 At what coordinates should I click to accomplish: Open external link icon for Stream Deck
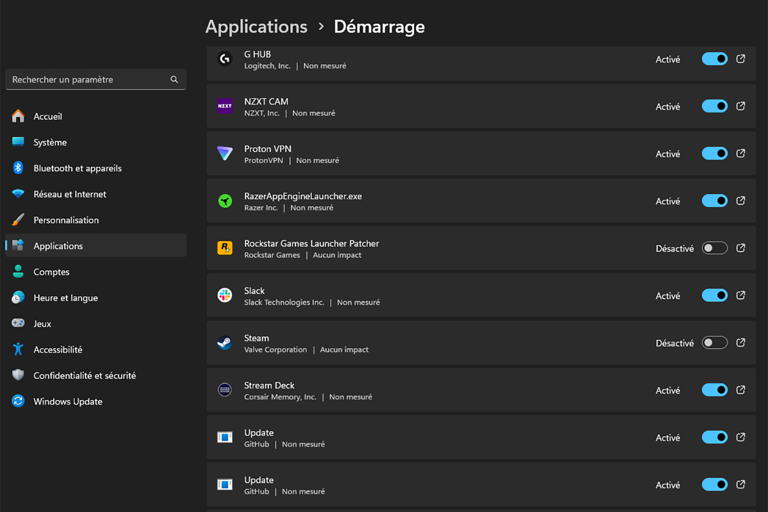741,390
